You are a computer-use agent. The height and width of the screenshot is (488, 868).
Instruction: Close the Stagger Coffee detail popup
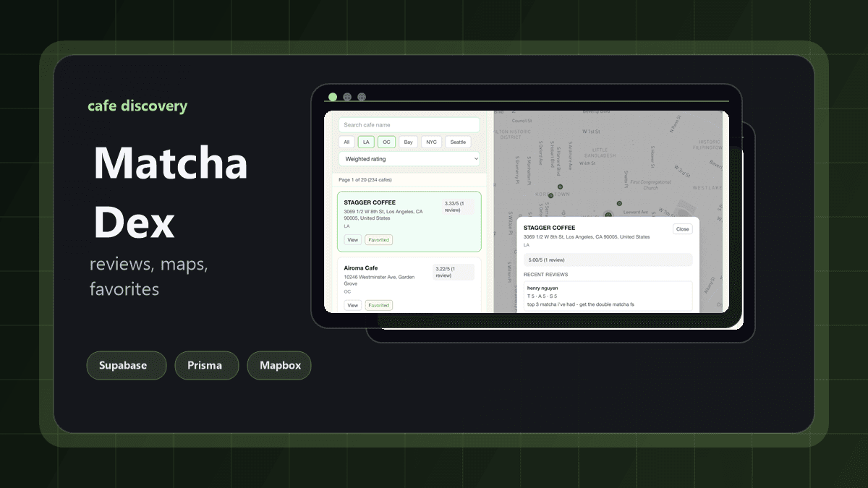[x=682, y=229]
